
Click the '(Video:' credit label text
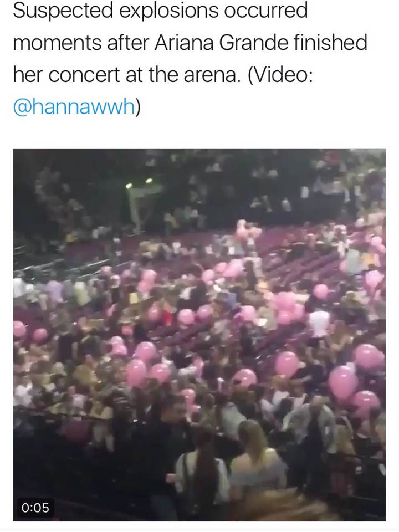(x=280, y=74)
